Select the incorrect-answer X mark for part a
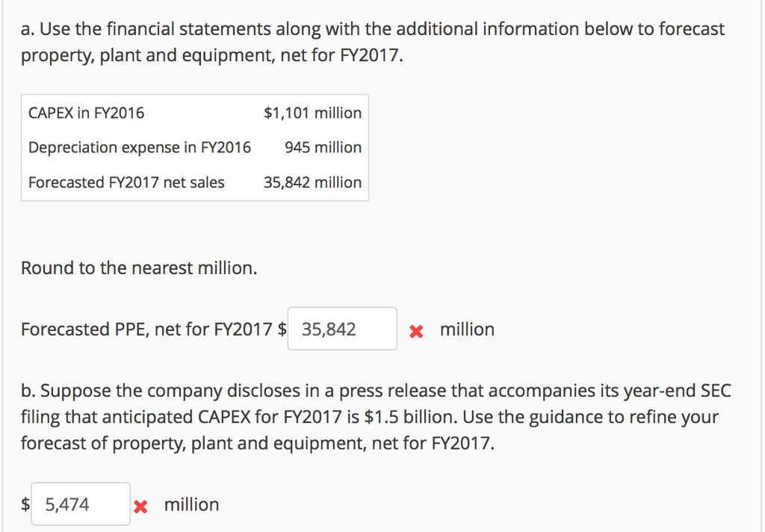This screenshot has width=765, height=532. 418,330
